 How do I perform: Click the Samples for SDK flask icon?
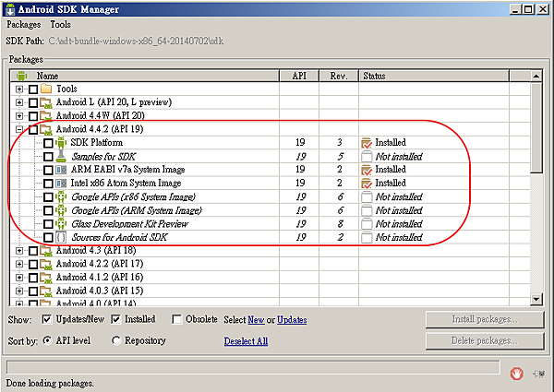click(x=61, y=156)
